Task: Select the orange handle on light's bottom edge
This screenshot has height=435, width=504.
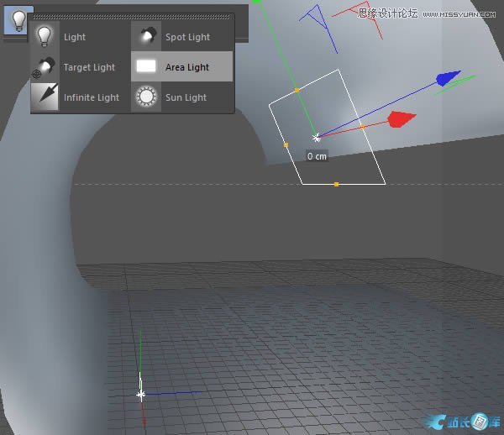Action: [x=336, y=183]
